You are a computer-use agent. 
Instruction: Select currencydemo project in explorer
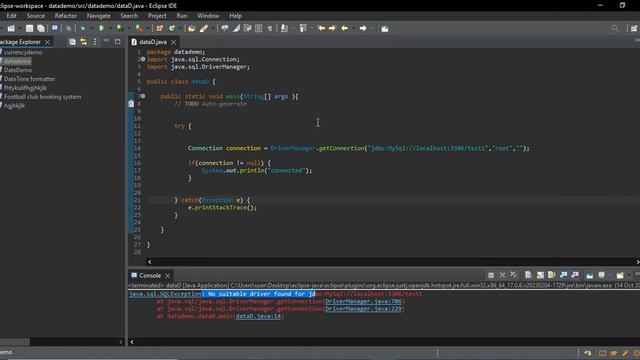pyautogui.click(x=23, y=52)
